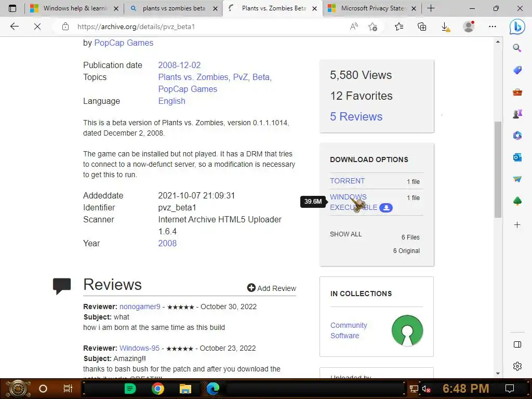Open the Community Software collection link
The image size is (532, 399).
tap(349, 330)
